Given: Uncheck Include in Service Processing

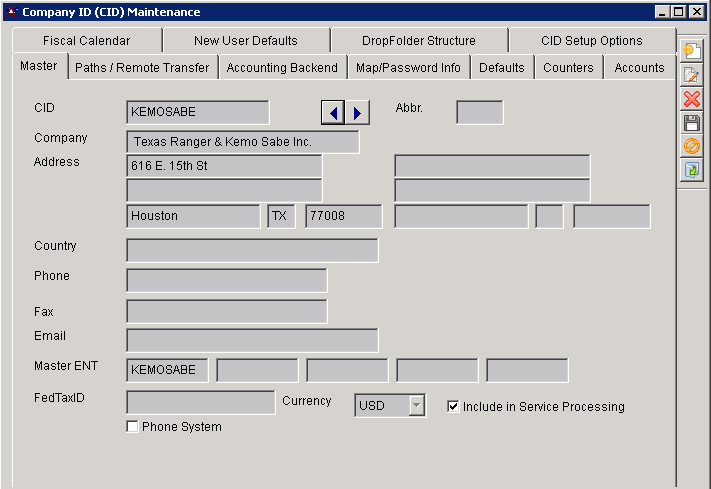Looking at the screenshot, I should click(453, 407).
